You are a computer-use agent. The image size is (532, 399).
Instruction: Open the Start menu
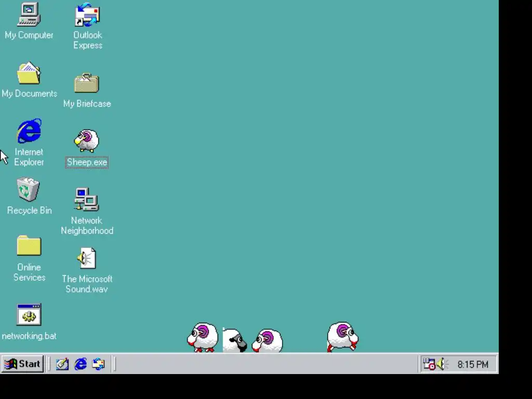pos(22,364)
